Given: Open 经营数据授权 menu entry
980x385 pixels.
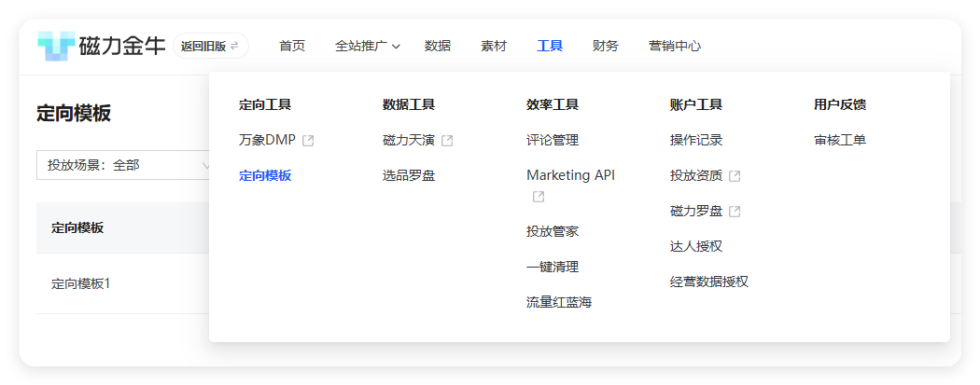Looking at the screenshot, I should click(709, 282).
